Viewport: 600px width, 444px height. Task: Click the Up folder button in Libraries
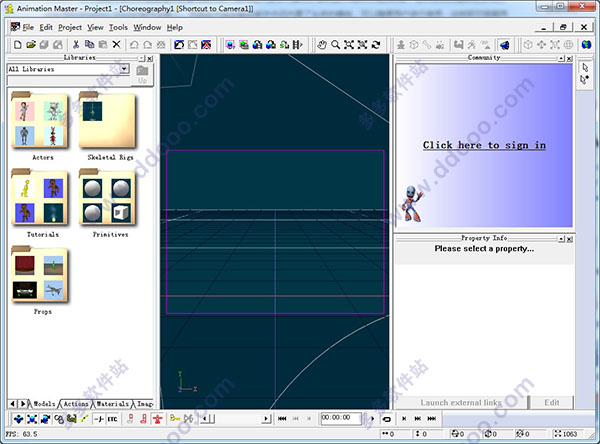[142, 75]
